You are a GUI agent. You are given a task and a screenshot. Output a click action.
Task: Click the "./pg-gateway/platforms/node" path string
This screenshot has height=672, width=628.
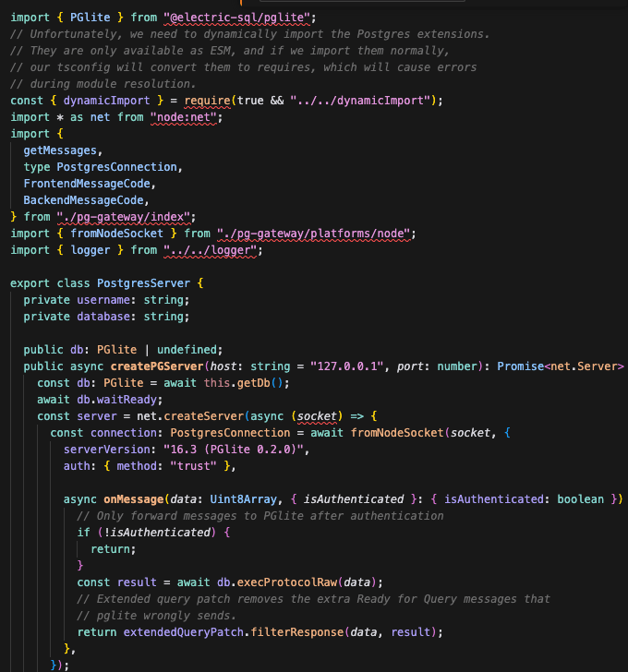click(x=313, y=234)
